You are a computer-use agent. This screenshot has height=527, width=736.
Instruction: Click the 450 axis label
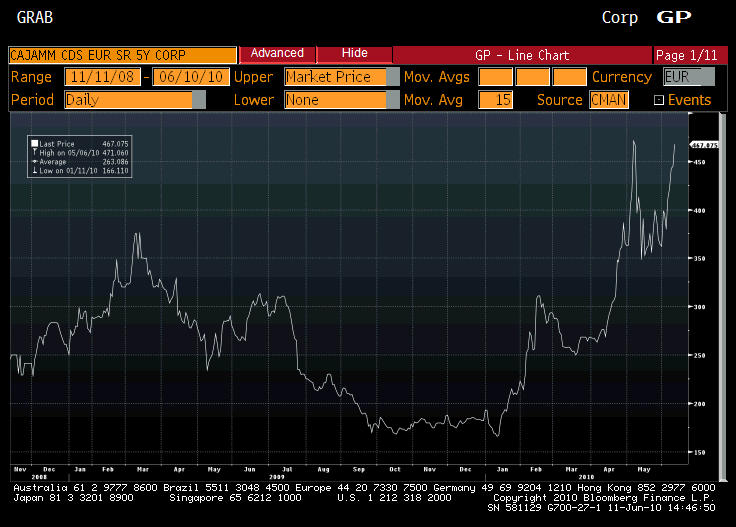[x=699, y=162]
